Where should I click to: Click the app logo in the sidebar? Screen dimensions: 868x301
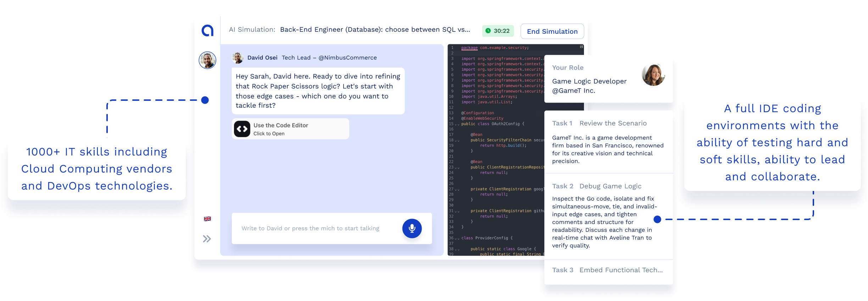coord(207,31)
